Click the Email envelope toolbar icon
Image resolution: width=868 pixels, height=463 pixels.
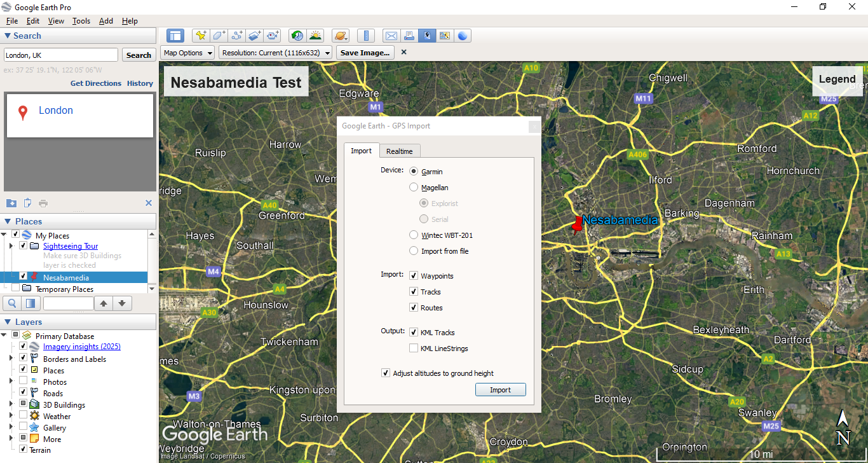[x=391, y=36]
